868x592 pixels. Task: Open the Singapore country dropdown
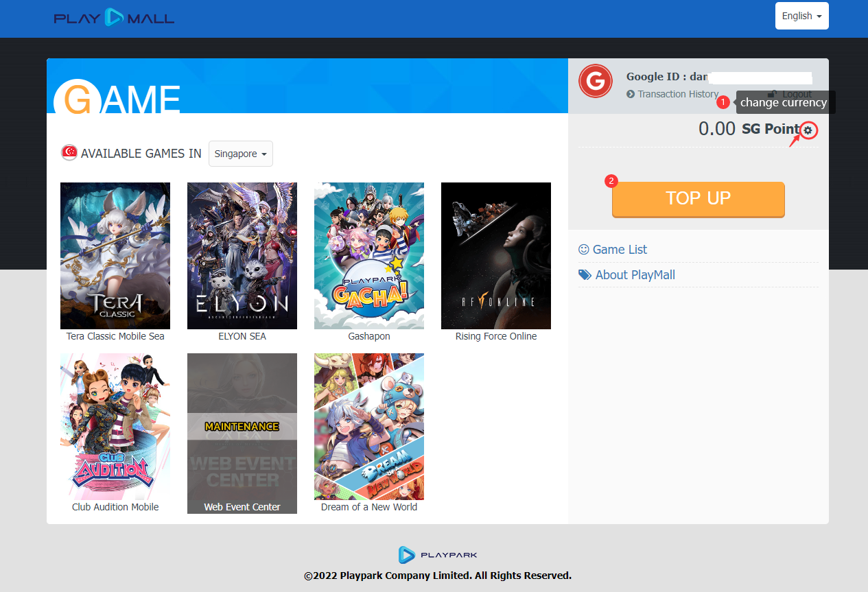point(240,154)
